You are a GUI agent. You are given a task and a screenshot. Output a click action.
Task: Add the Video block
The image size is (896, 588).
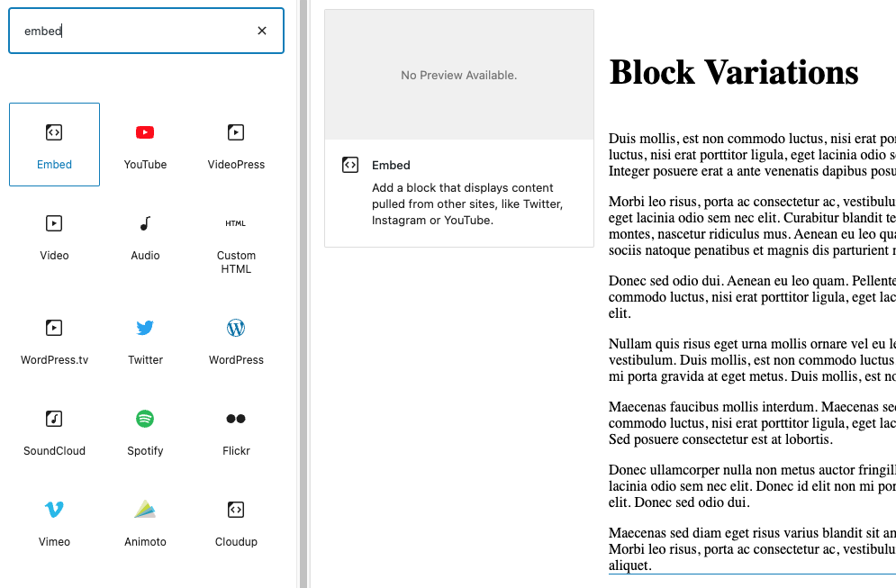tap(54, 235)
